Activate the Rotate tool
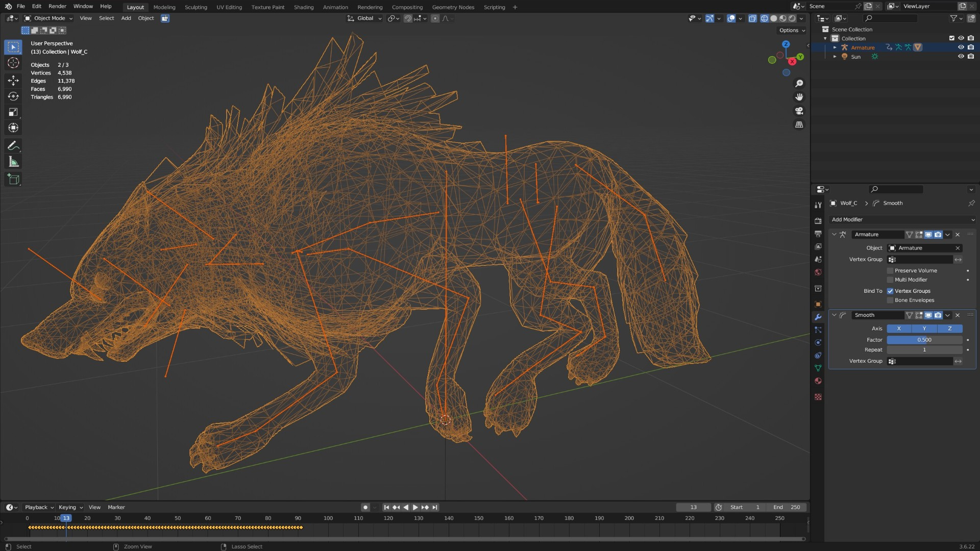The image size is (980, 551). tap(13, 96)
